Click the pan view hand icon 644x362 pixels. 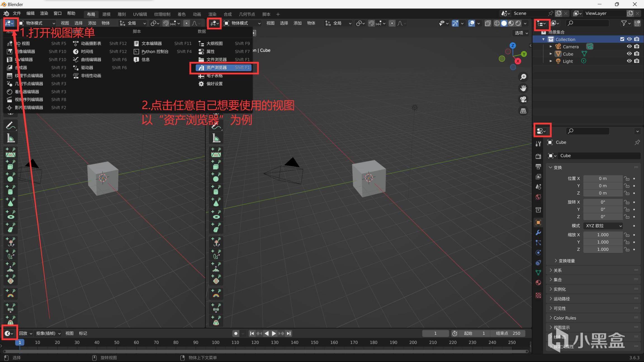(523, 88)
